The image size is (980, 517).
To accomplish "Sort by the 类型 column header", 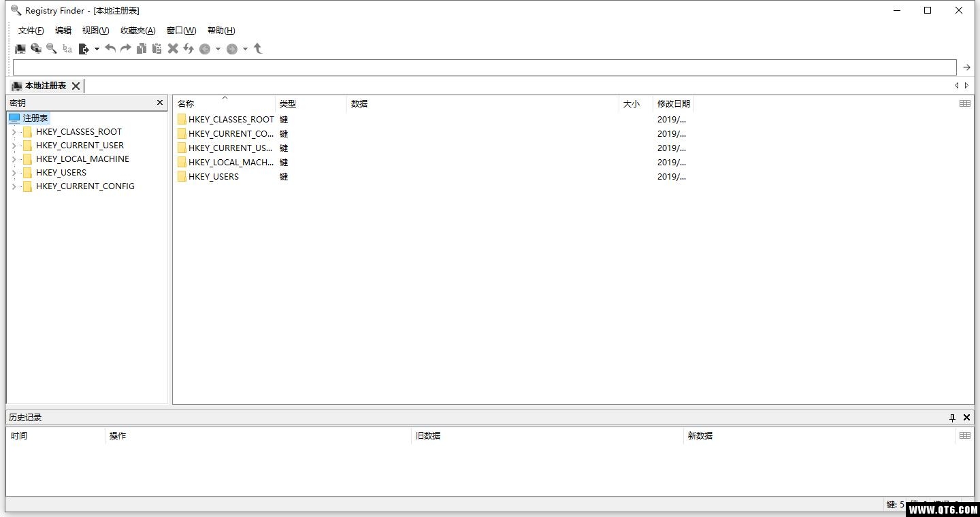I will coord(311,104).
